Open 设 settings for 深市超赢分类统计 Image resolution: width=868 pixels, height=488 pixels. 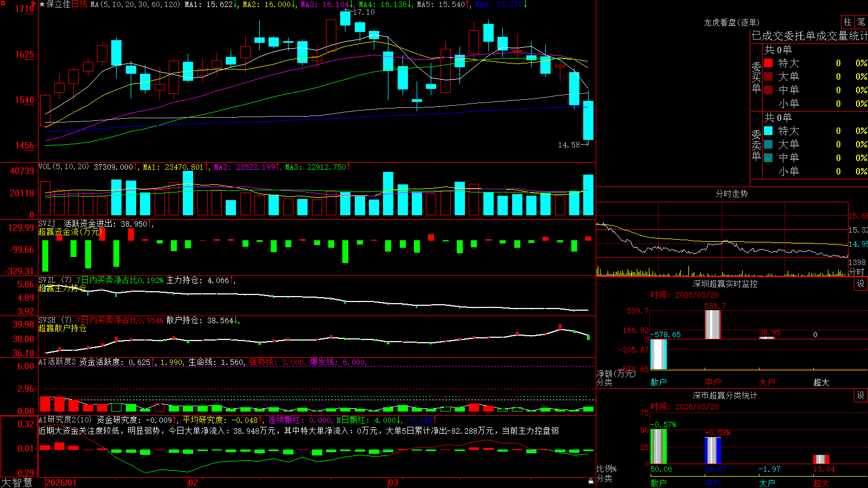click(861, 395)
